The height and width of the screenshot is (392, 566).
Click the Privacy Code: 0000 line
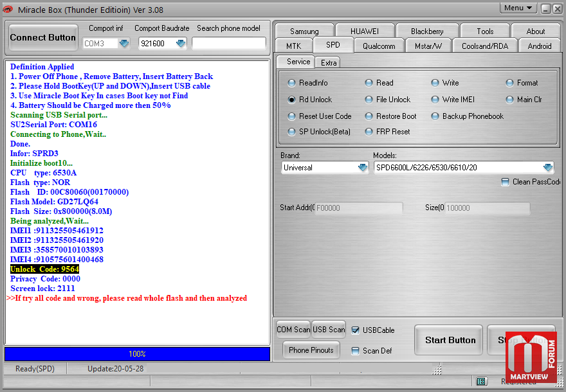[45, 279]
